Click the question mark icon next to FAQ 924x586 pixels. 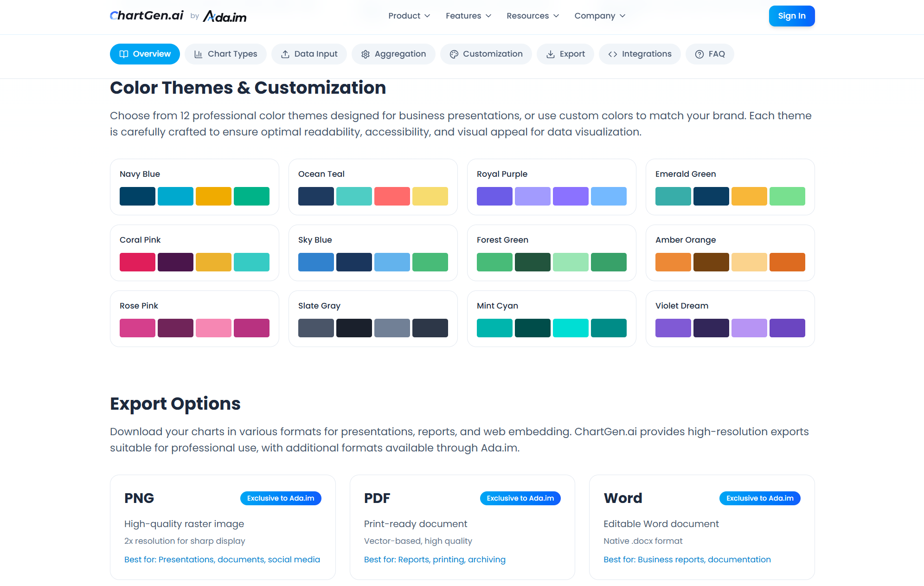click(699, 54)
